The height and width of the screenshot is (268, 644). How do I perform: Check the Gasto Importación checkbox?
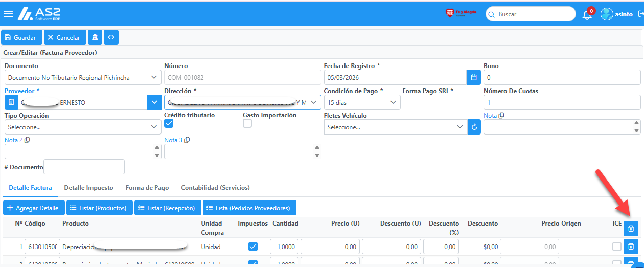tap(247, 123)
